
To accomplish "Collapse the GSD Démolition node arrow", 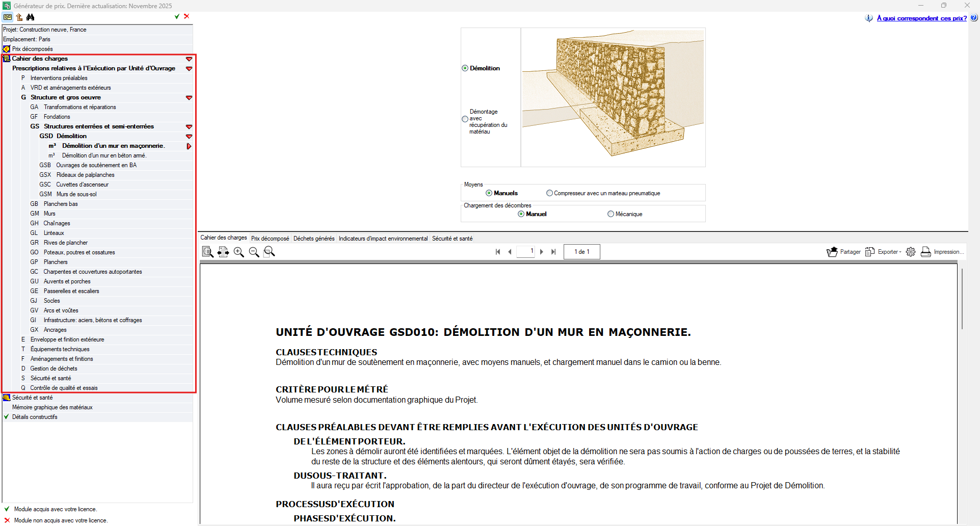I will pos(189,136).
